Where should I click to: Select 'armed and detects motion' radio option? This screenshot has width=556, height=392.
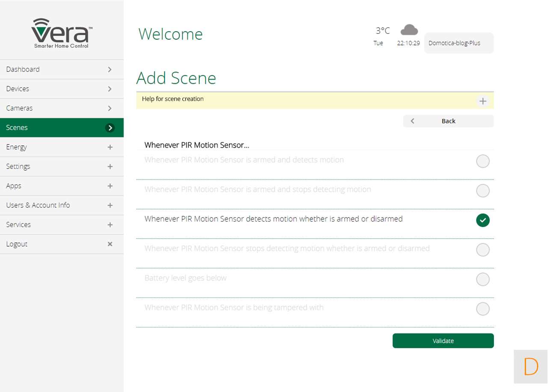(482, 161)
